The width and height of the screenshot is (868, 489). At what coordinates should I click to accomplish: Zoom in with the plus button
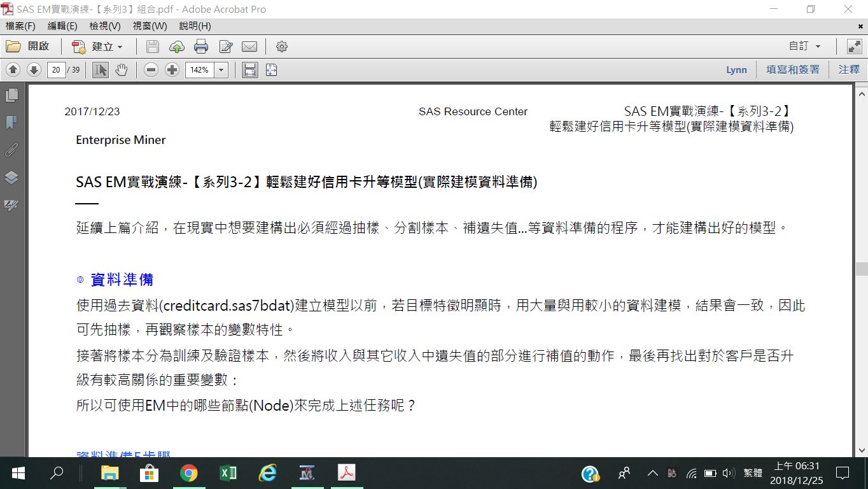pos(172,69)
